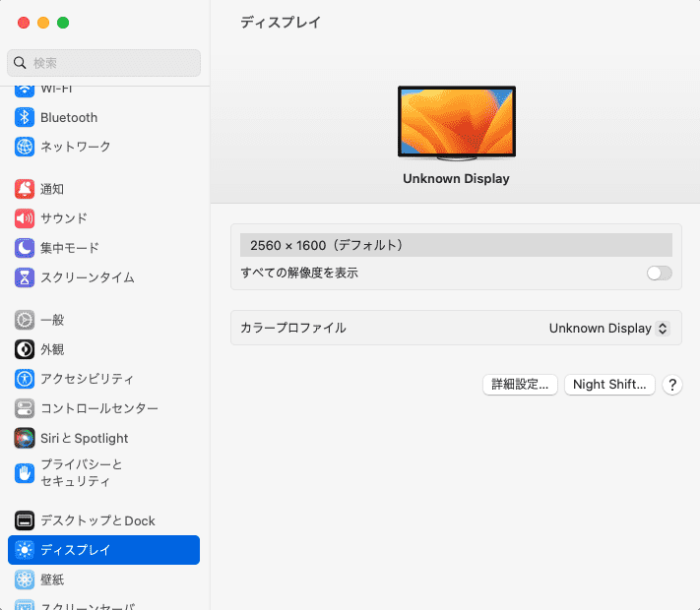The image size is (700, 610).
Task: Click the red notifications bell icon
Action: [x=25, y=189]
